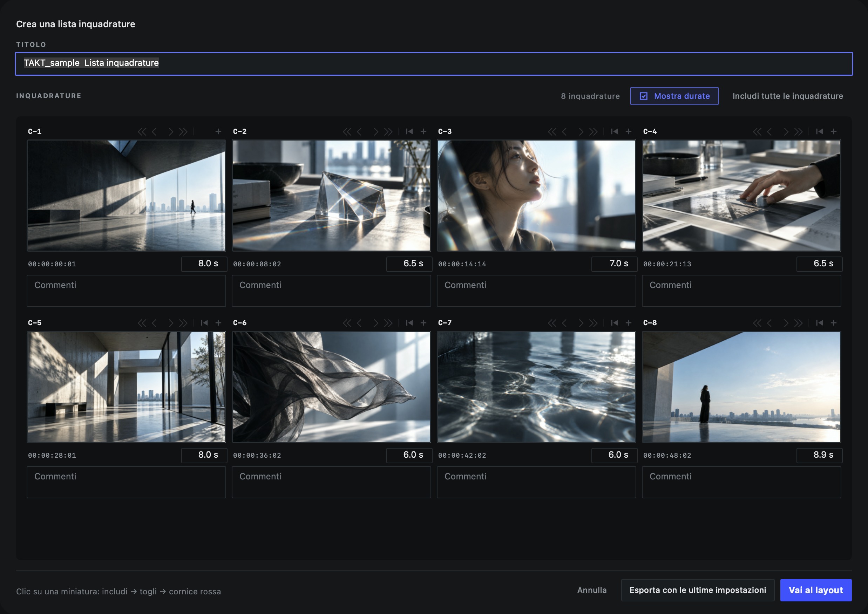
Task: Click double-left rewind arrows on C-3
Action: point(552,131)
